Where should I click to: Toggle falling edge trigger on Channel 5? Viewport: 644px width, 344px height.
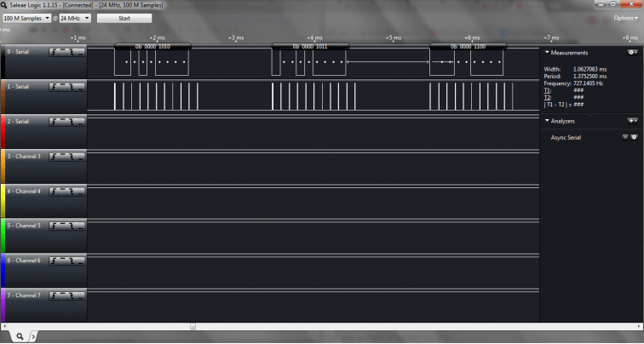coord(72,226)
